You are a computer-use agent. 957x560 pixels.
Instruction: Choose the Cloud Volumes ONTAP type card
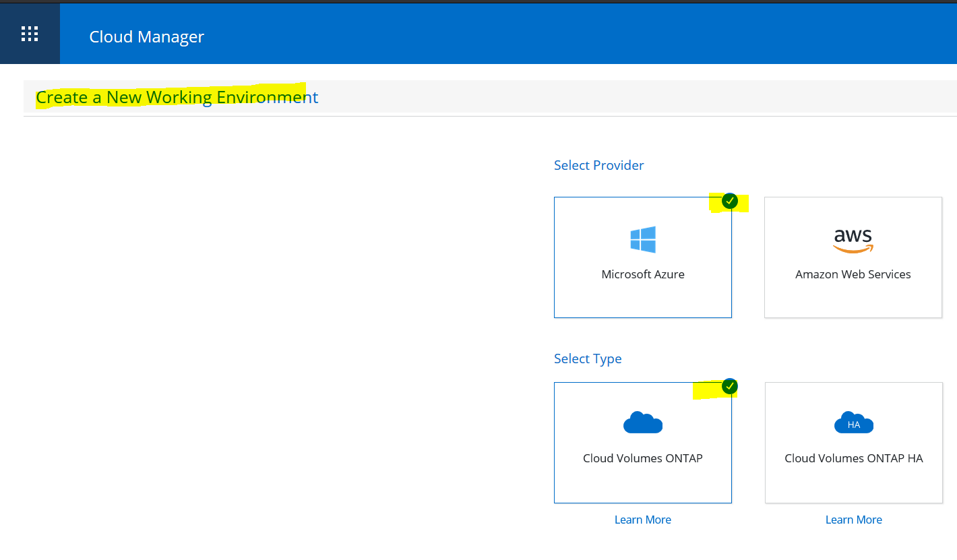coord(643,443)
